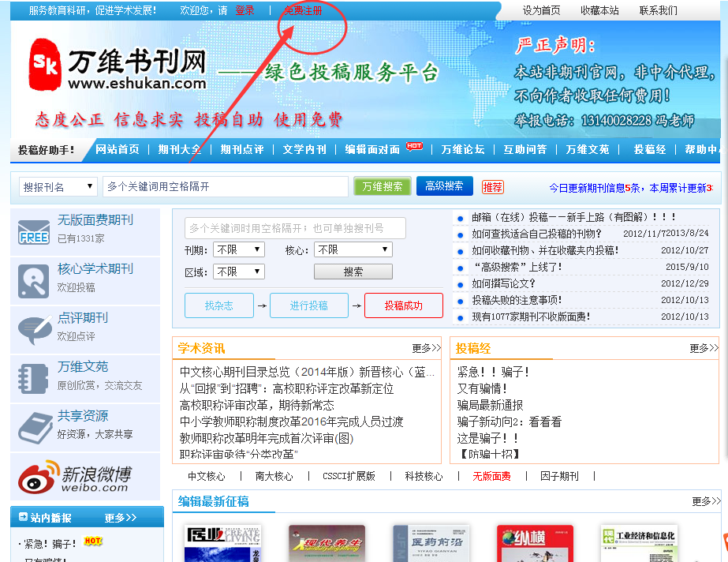Screen dimensions: 728x562
Task: Click the main keyword search input field
Action: (x=225, y=186)
